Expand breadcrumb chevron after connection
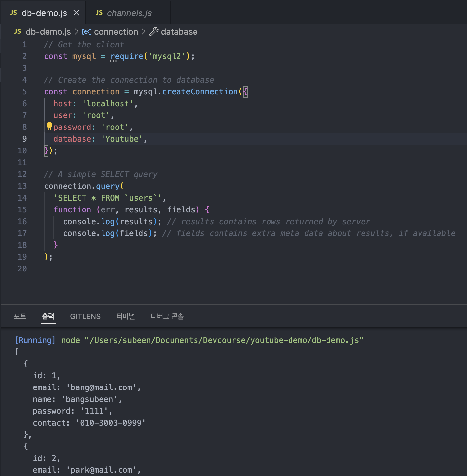 click(143, 32)
